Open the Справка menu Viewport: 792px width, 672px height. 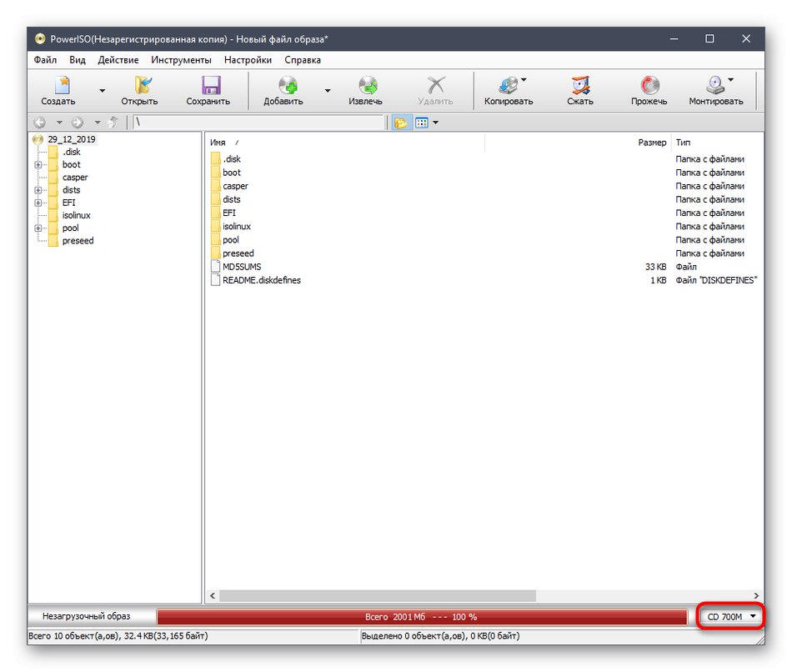302,60
